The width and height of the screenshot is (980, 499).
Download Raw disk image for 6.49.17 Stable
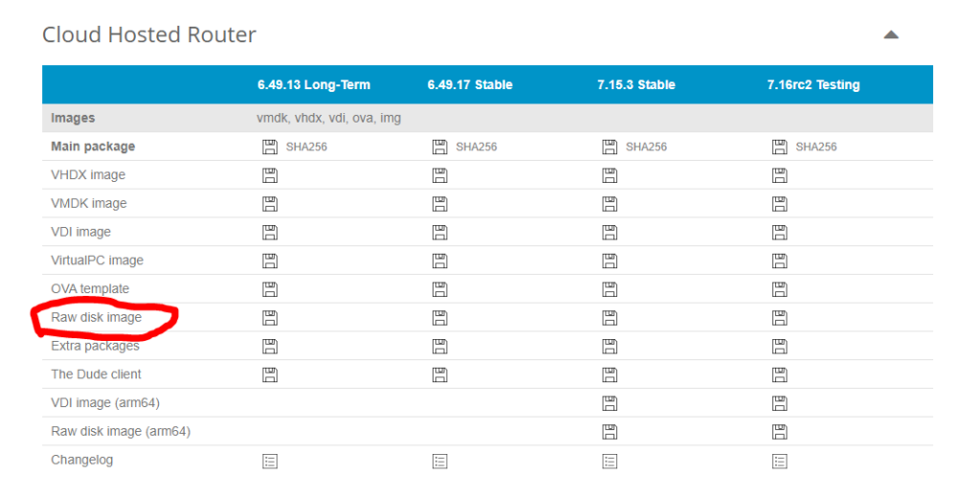(x=440, y=318)
